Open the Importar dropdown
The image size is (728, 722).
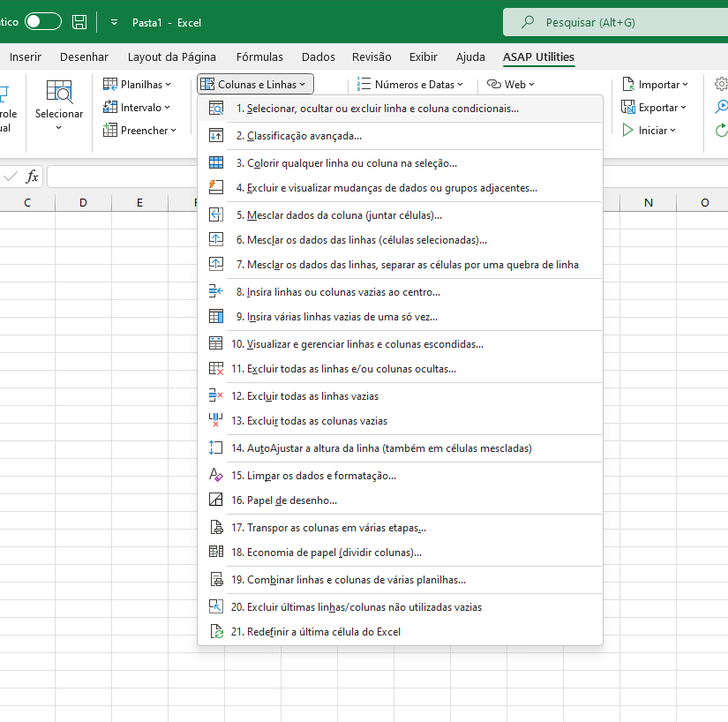pyautogui.click(x=655, y=85)
